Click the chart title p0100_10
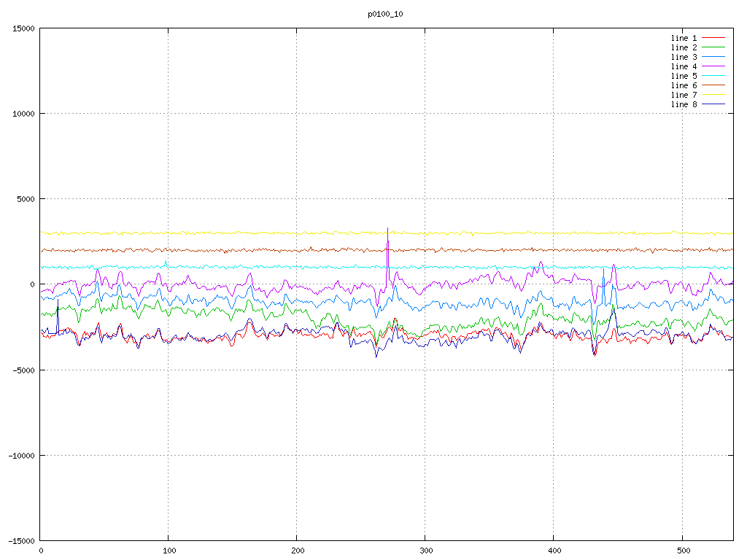This screenshot has width=747, height=560. pos(385,14)
